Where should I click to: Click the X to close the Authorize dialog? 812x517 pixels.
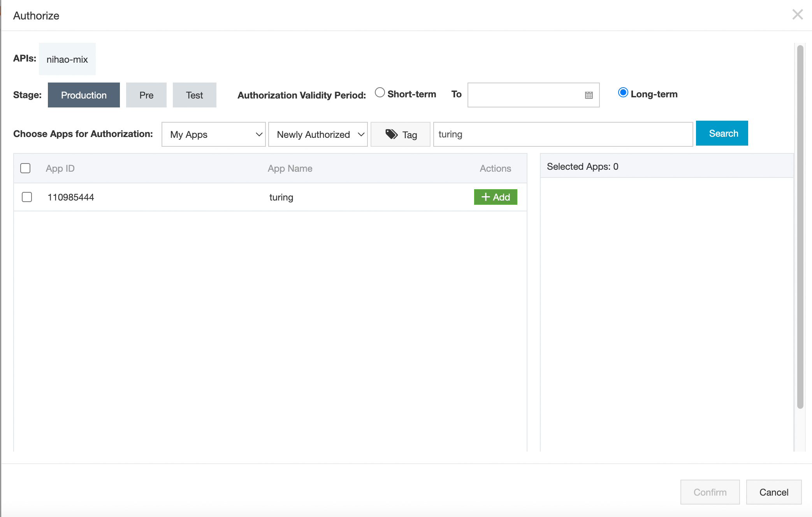click(798, 14)
